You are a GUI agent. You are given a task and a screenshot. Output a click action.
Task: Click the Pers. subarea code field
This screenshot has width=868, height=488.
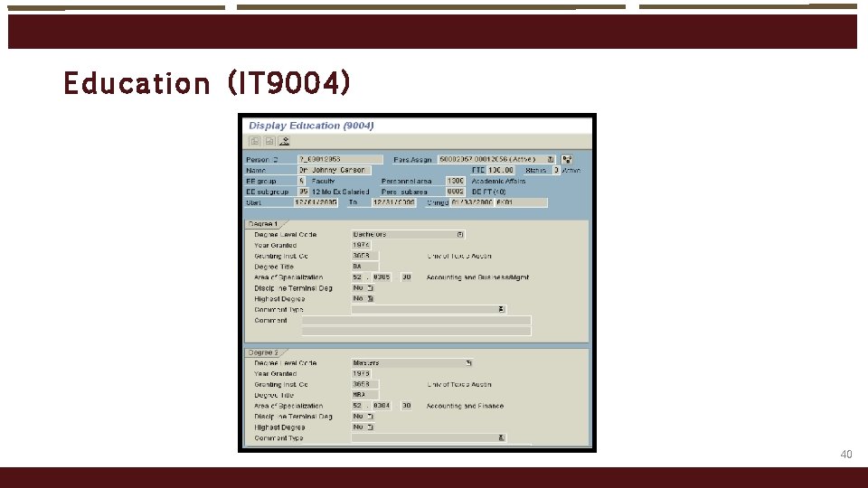click(455, 192)
